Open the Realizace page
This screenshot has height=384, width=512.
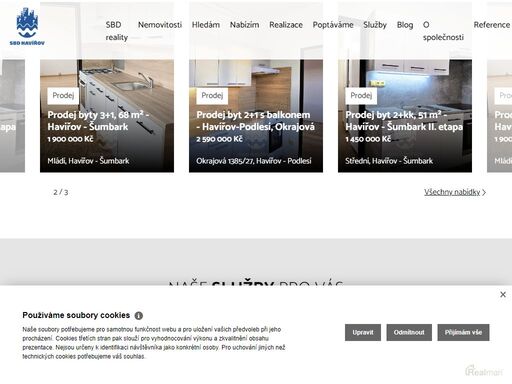286,25
